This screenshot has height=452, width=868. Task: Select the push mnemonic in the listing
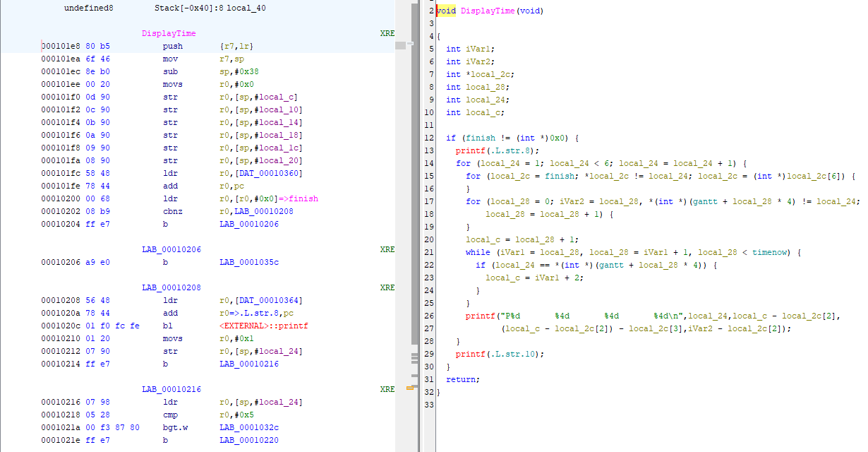(171, 47)
